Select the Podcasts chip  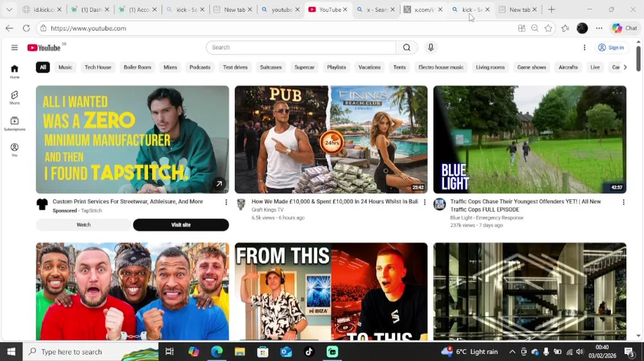200,67
